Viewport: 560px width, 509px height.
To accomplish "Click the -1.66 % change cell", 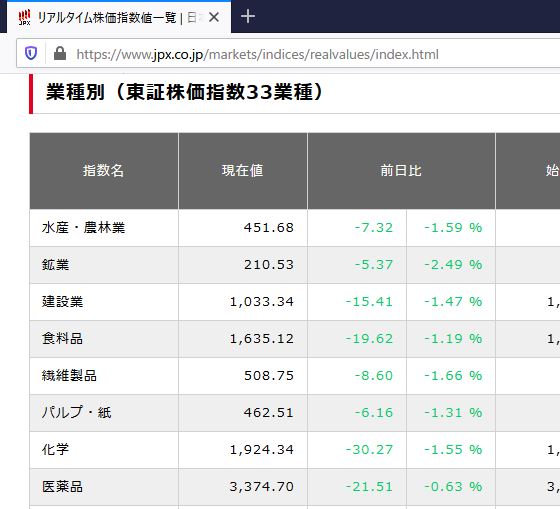I will [451, 376].
